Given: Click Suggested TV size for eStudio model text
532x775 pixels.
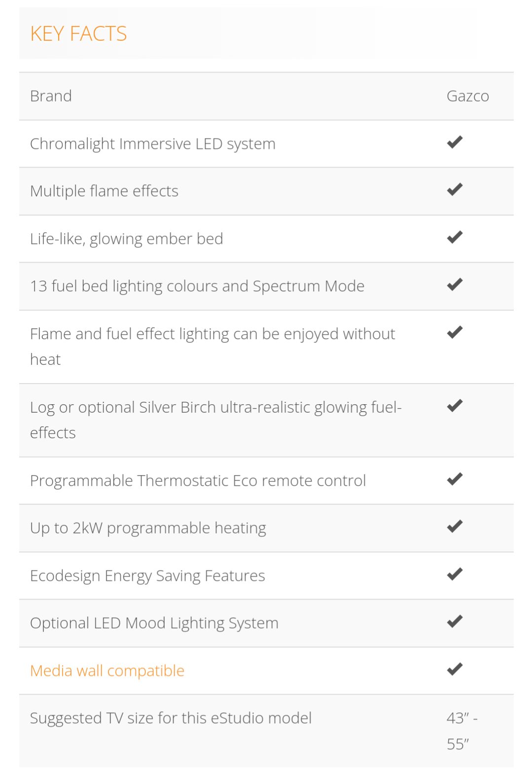Looking at the screenshot, I should point(171,718).
